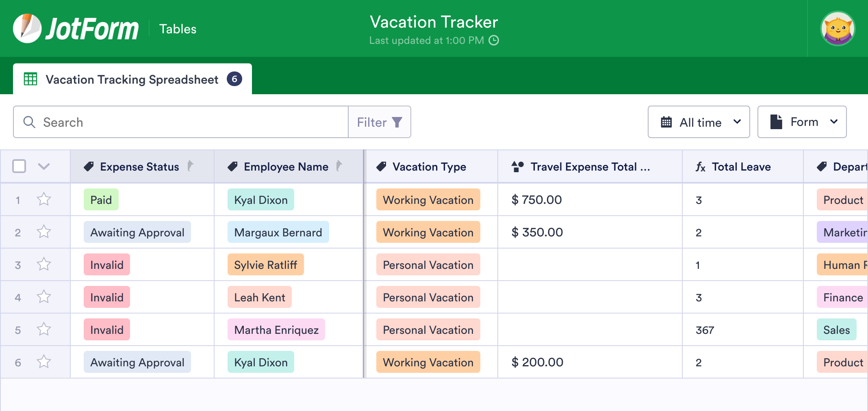Click Personal Vacation tag in row 3
This screenshot has height=411, width=868.
pos(428,264)
